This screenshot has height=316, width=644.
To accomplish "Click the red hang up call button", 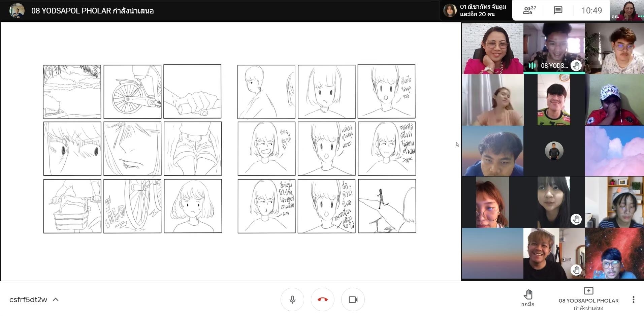I will (323, 299).
